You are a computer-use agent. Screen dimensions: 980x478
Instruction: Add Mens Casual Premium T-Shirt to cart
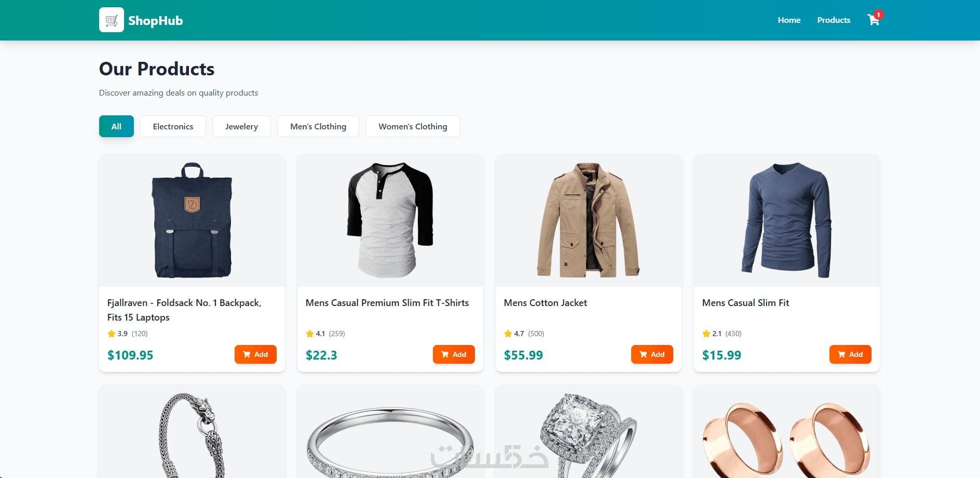[x=454, y=354]
